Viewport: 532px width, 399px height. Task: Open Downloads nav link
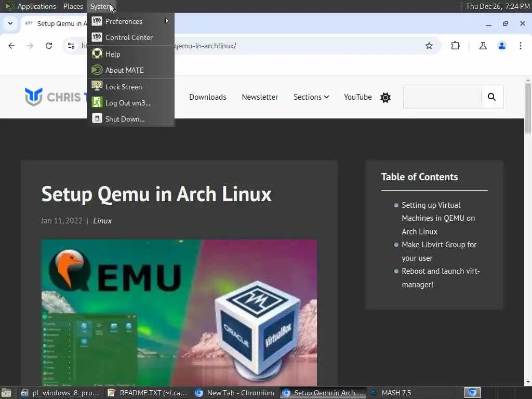208,97
